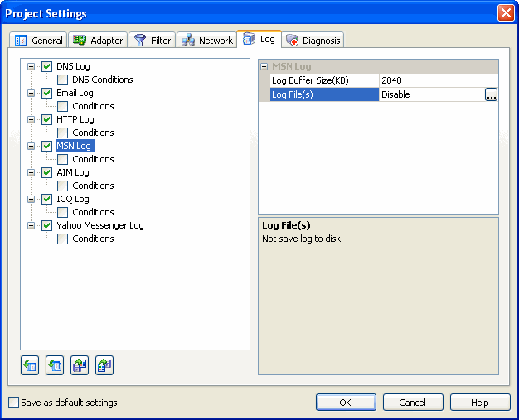Collapse the Yahoo Messenger Log tree node
The image size is (519, 420).
pyautogui.click(x=31, y=225)
